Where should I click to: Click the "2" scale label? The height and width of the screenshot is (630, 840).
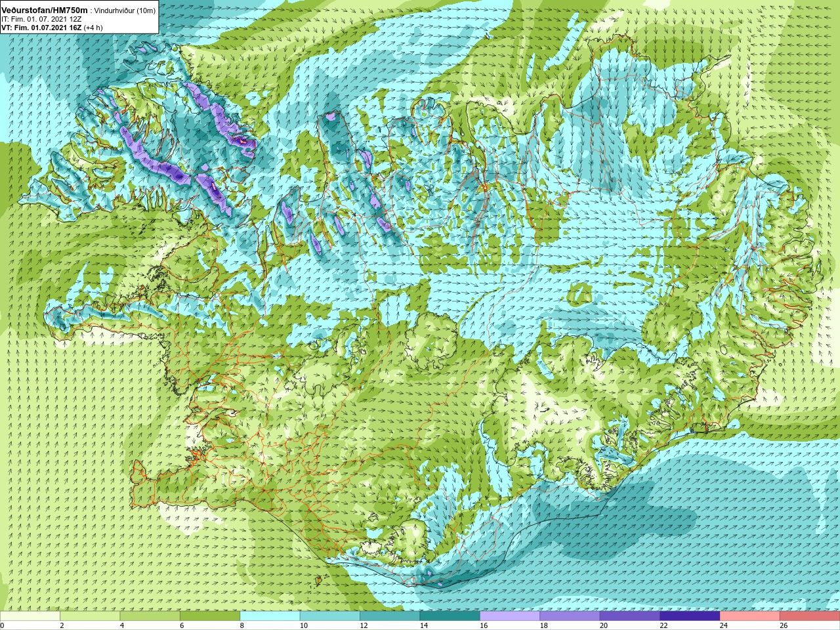pyautogui.click(x=62, y=625)
